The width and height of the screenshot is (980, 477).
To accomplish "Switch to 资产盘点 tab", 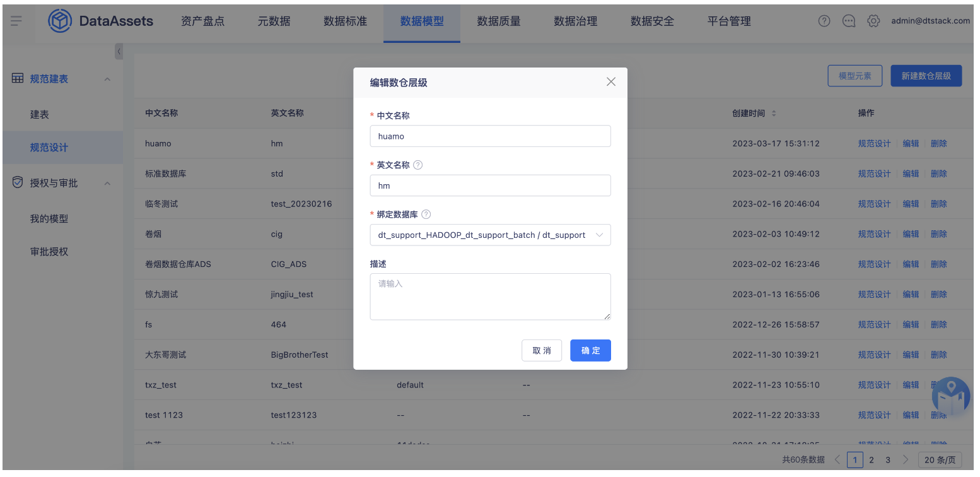I will coord(202,21).
